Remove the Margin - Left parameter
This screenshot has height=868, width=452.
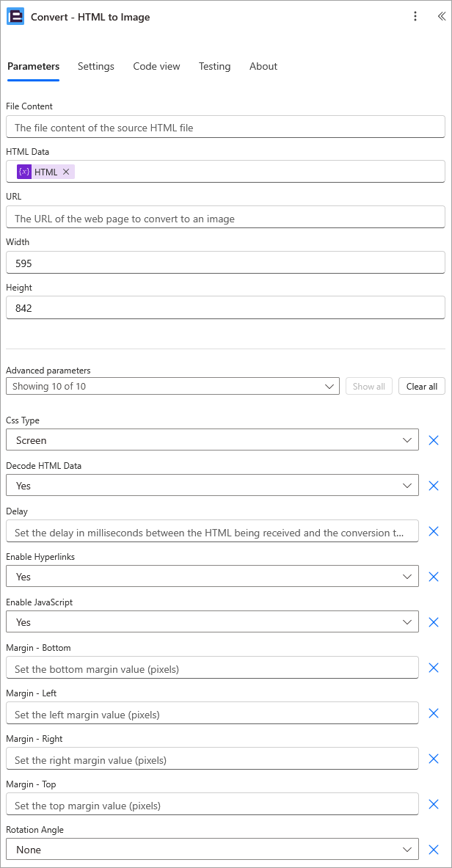(434, 713)
